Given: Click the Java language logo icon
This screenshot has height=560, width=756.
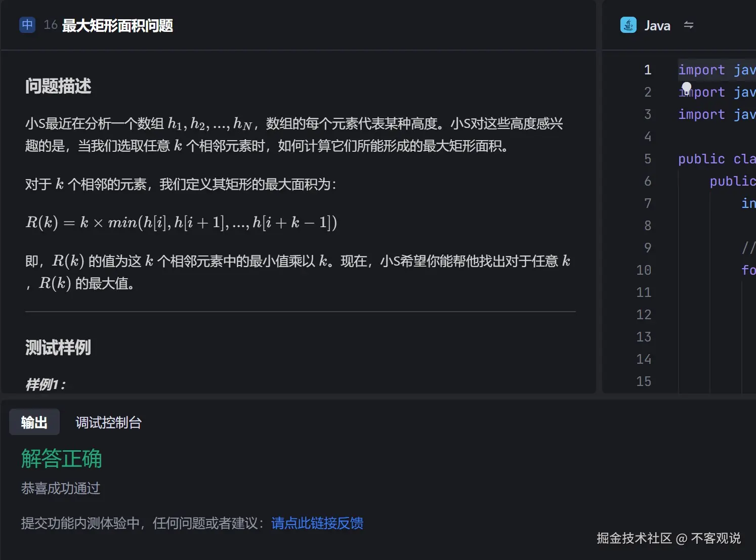Looking at the screenshot, I should [x=628, y=25].
